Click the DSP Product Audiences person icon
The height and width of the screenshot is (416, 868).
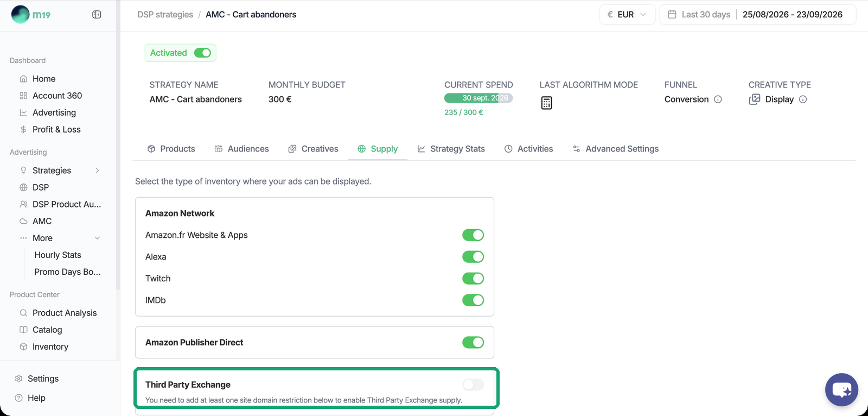point(23,204)
